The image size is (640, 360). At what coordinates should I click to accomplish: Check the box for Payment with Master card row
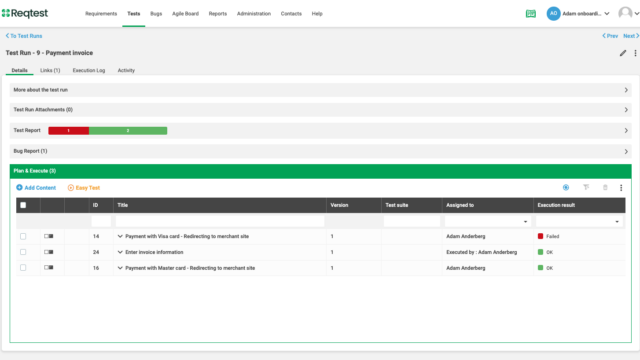pos(23,268)
